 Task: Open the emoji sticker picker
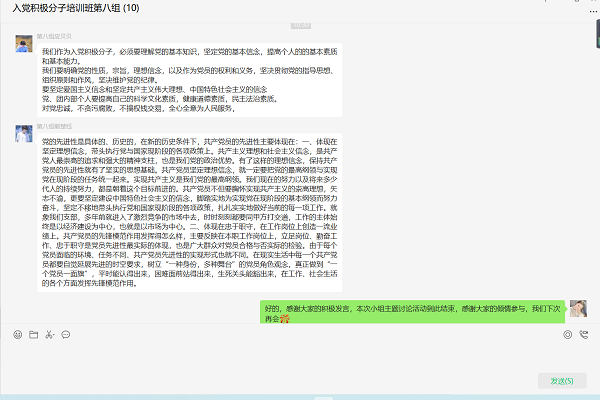[18, 335]
